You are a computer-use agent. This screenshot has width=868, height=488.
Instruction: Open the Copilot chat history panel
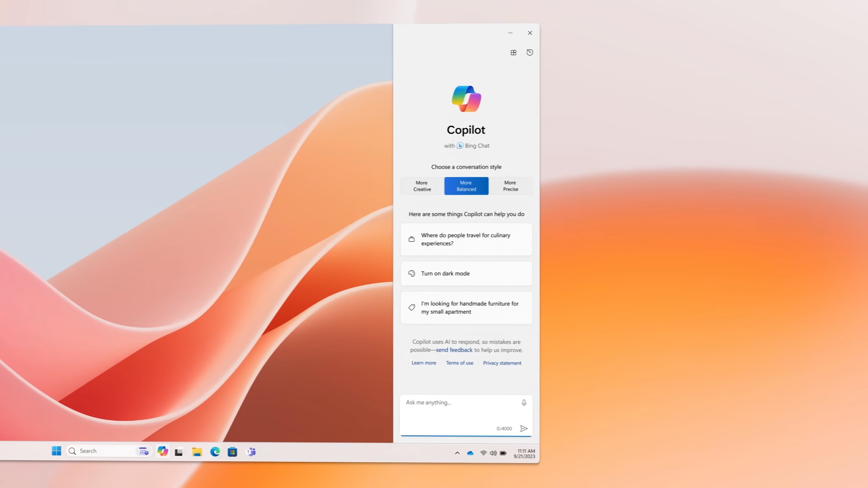[529, 52]
